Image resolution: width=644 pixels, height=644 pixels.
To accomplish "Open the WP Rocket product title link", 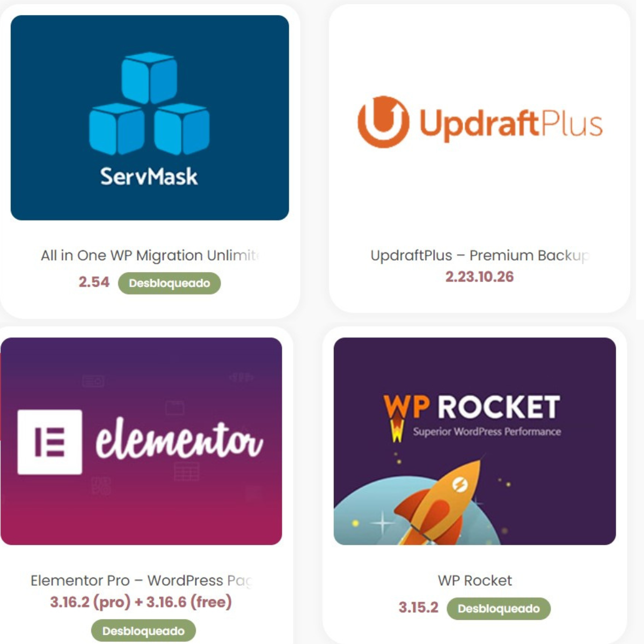I will click(x=475, y=581).
